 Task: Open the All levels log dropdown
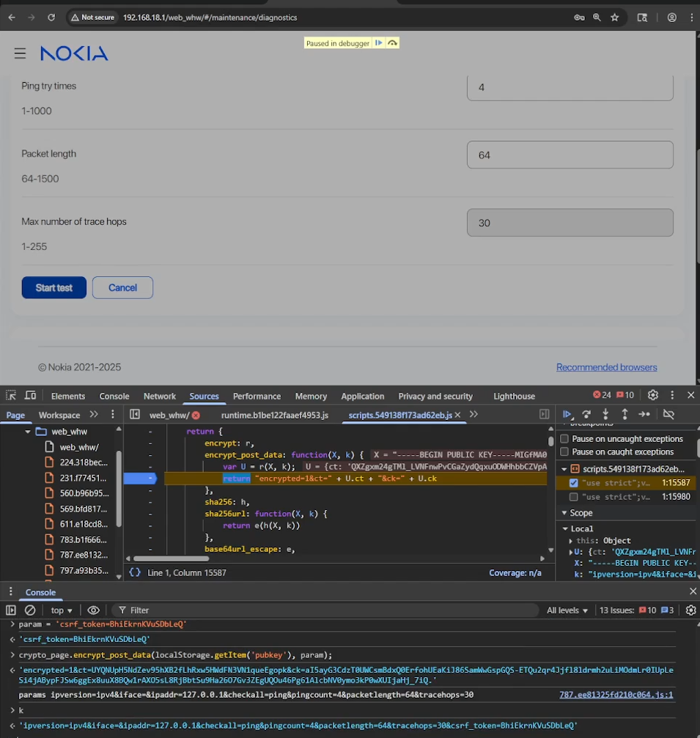pyautogui.click(x=567, y=610)
